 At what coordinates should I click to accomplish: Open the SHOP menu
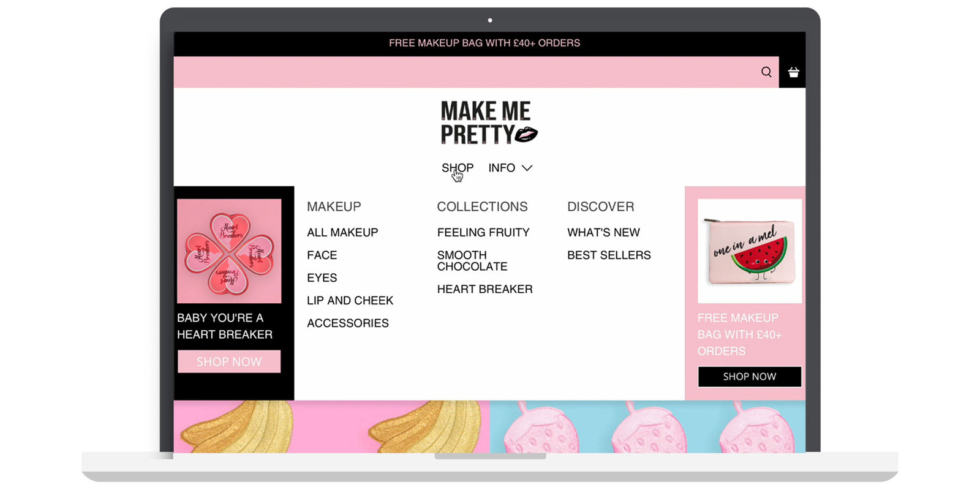pyautogui.click(x=457, y=168)
